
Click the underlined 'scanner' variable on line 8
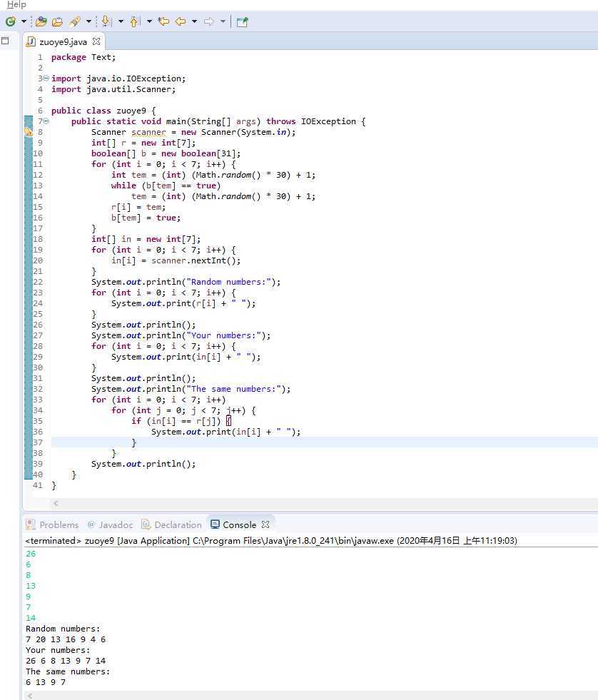[x=148, y=132]
